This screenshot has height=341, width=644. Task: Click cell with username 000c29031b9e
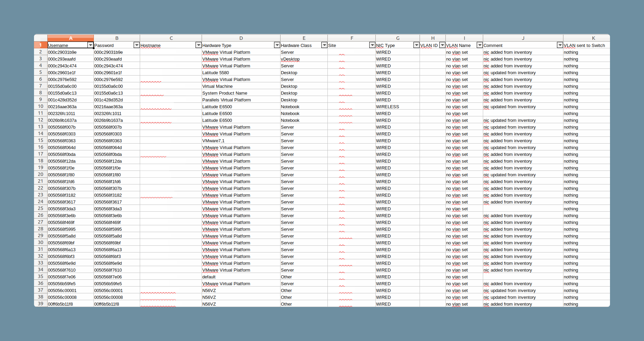(70, 52)
